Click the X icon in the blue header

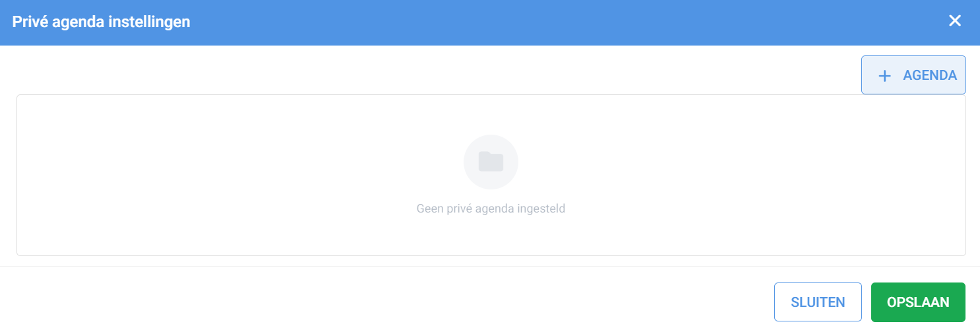955,21
